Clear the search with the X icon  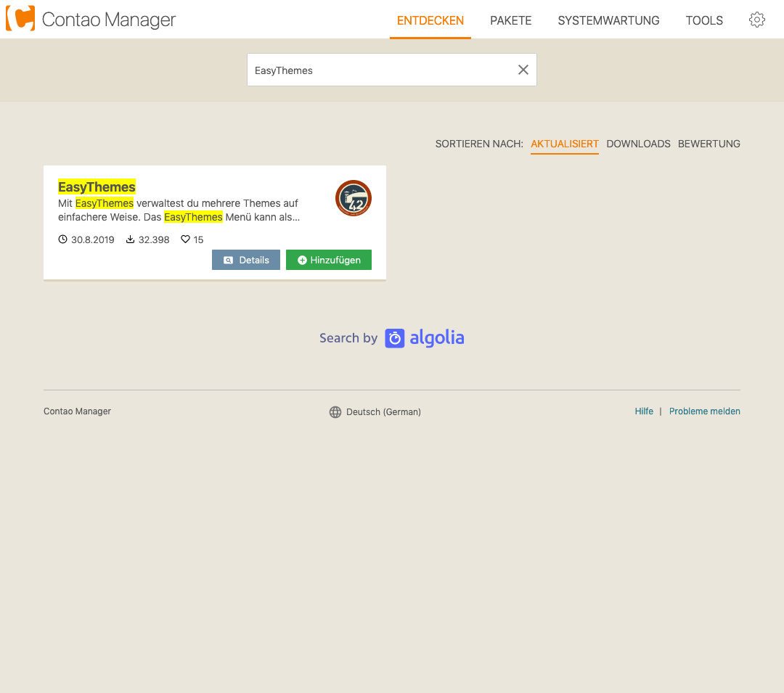point(523,70)
